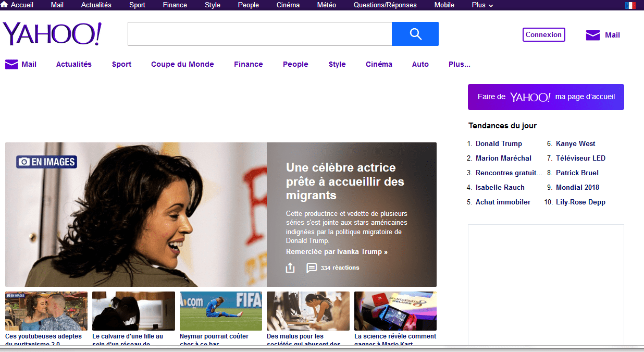Open Météo in the top bar

(327, 5)
